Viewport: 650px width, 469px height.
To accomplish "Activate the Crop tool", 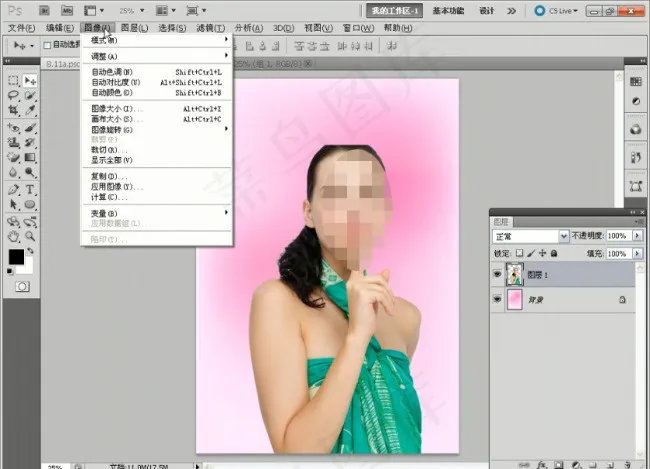I will coord(13,111).
